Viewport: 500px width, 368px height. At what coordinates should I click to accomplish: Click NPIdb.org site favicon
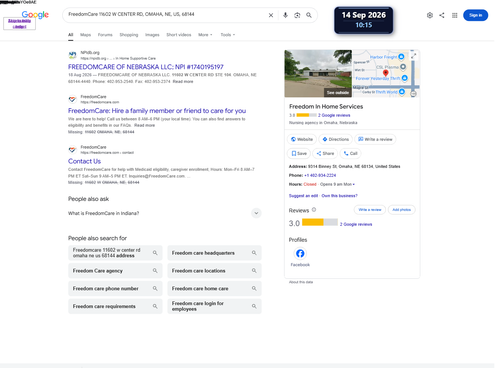coord(72,55)
